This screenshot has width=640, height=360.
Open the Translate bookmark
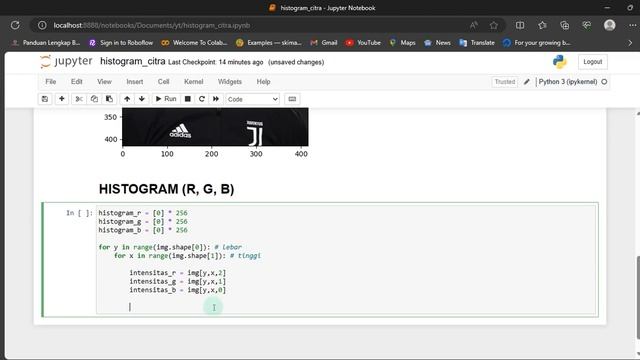pos(477,42)
